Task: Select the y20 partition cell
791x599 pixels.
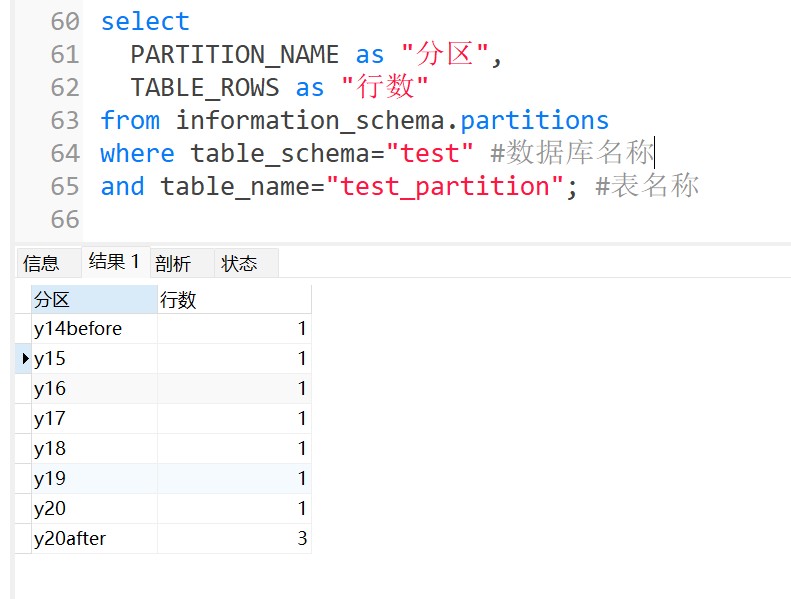Action: tap(94, 509)
